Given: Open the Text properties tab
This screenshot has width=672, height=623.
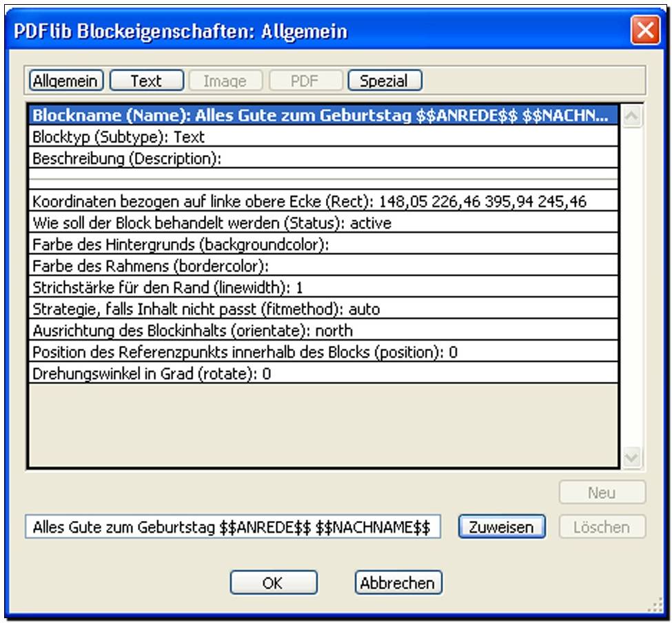Looking at the screenshot, I should click(x=147, y=81).
